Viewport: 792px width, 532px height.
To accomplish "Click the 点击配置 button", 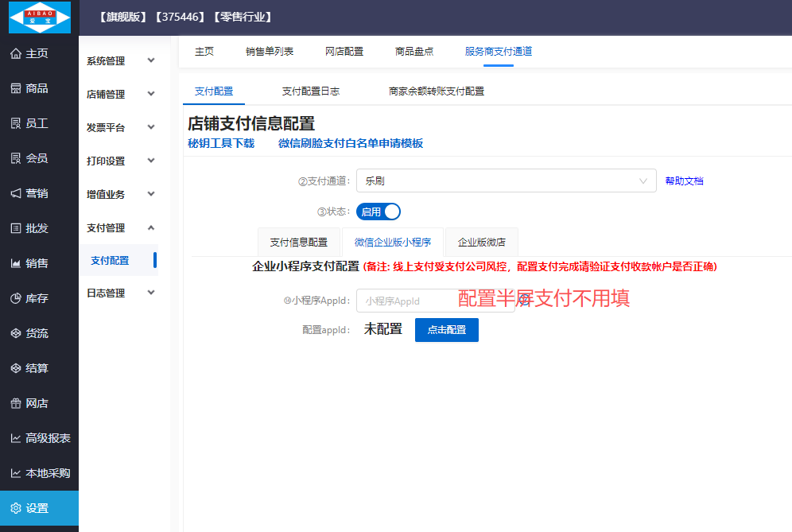I will point(446,329).
